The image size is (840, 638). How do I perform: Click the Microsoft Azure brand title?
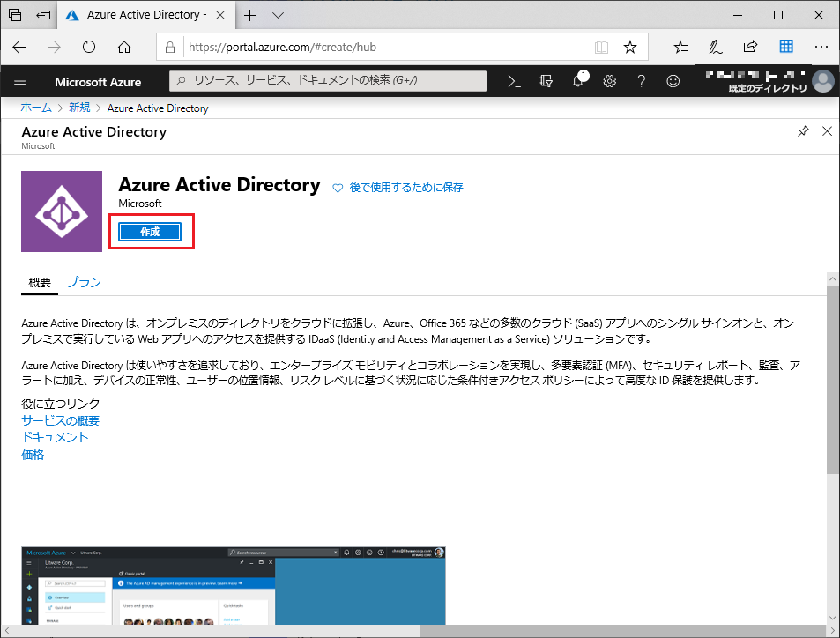pyautogui.click(x=98, y=82)
